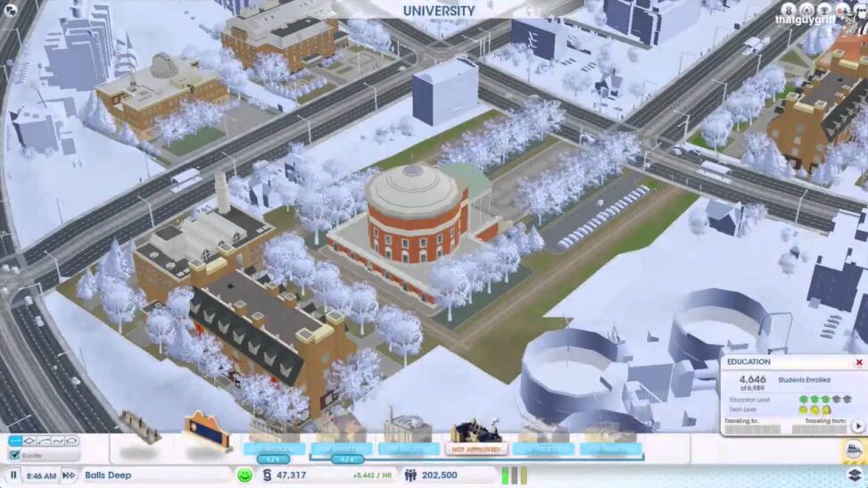Pause the simulation
The image size is (868, 488).
(x=13, y=475)
